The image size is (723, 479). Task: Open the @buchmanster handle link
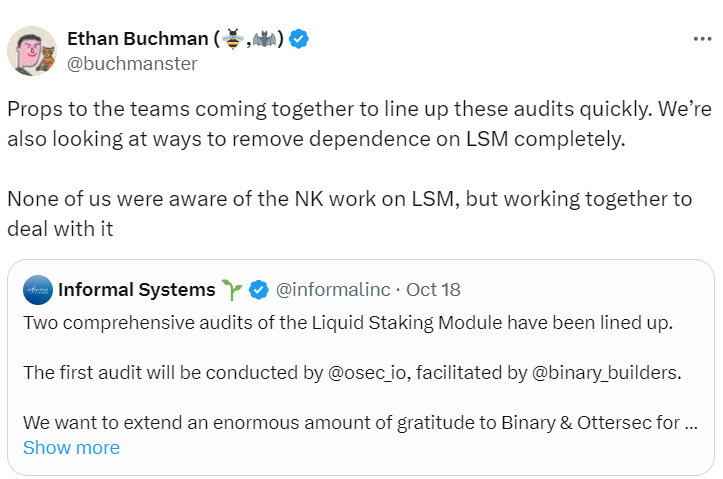click(x=132, y=64)
